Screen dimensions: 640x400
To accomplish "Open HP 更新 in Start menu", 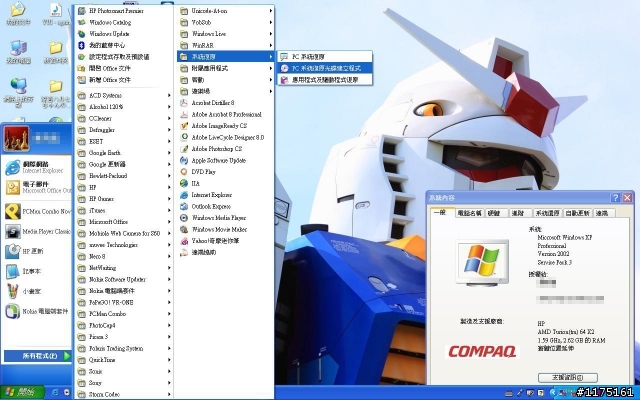I will 38,251.
